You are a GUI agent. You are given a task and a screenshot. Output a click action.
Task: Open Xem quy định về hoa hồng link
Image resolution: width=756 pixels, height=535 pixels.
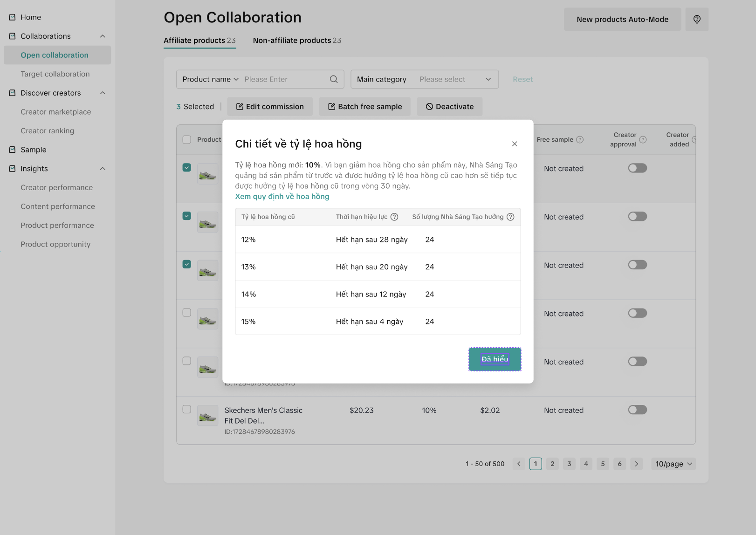coord(282,197)
